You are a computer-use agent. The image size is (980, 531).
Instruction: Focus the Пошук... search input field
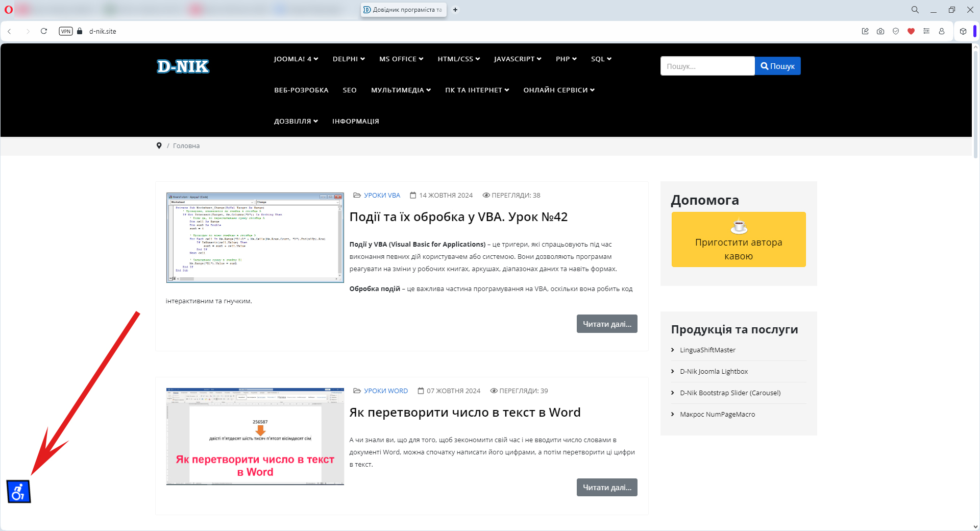(707, 66)
